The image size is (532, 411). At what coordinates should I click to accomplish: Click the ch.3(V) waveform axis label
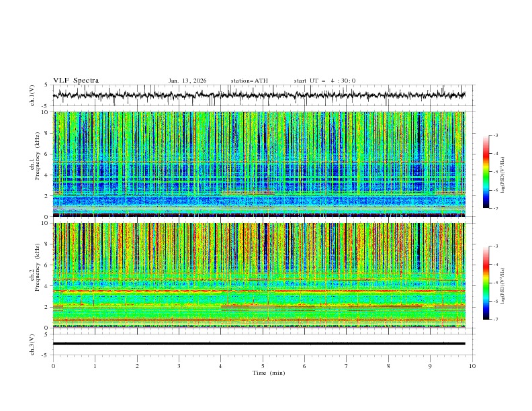[x=33, y=344]
